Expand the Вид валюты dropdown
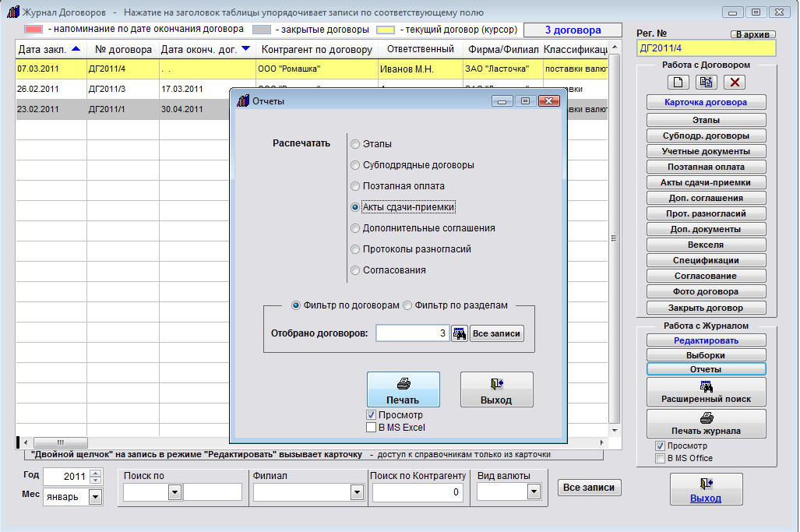The height and width of the screenshot is (532, 800). pos(534,492)
